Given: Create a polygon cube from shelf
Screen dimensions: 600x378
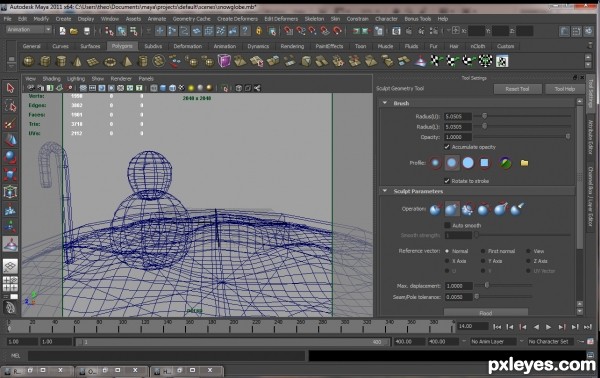Looking at the screenshot, I should pyautogui.click(x=45, y=61).
